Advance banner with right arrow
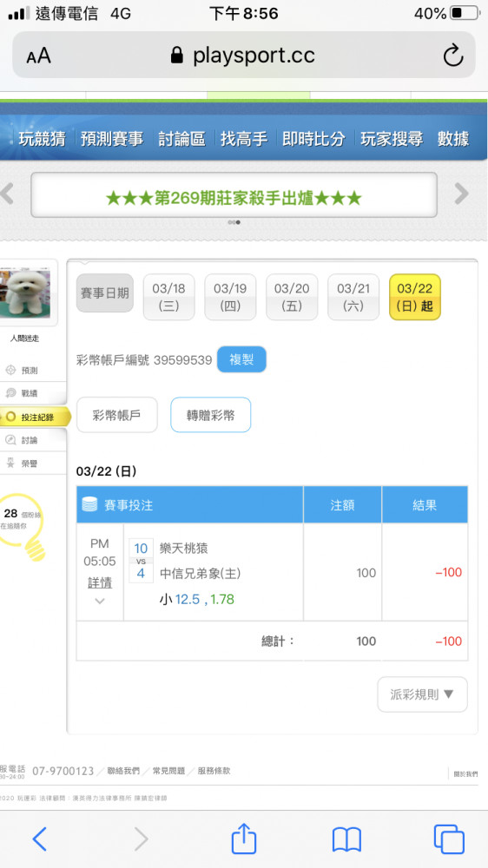This screenshot has height=868, width=488. point(461,194)
